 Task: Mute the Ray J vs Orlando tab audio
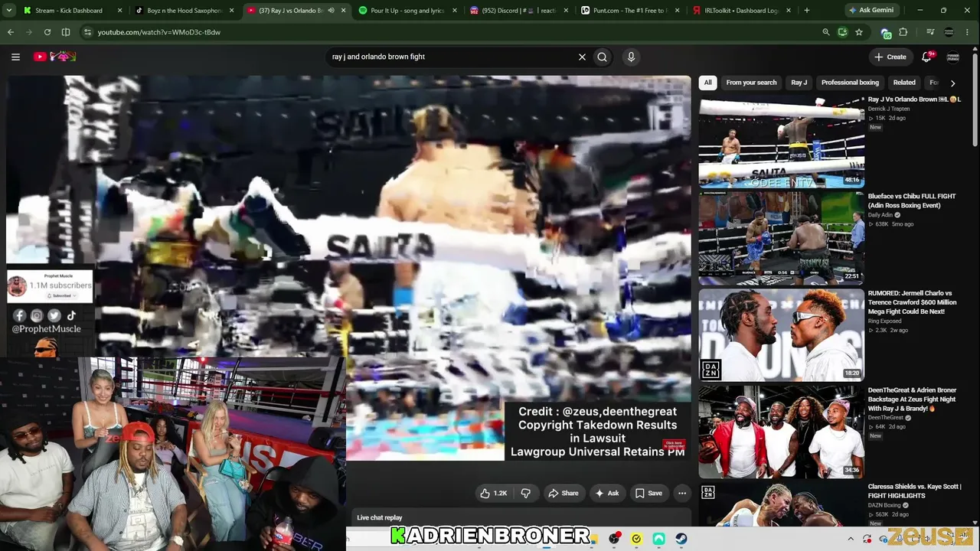[331, 11]
